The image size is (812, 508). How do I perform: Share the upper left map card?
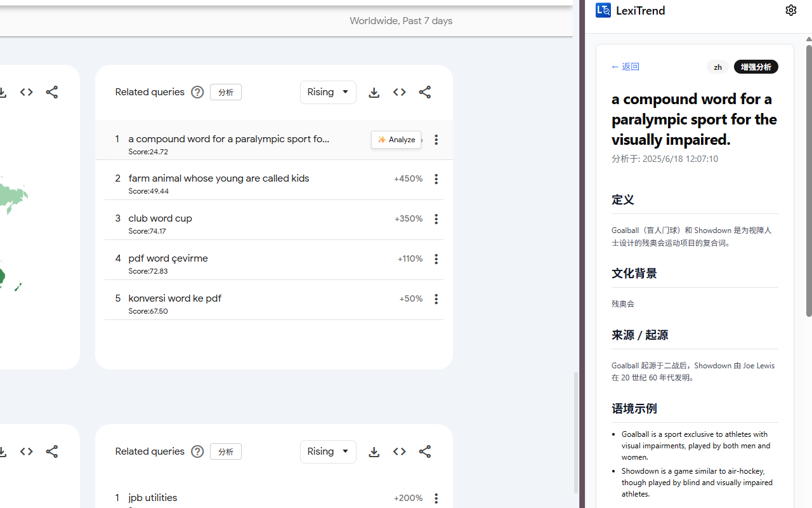(x=51, y=92)
